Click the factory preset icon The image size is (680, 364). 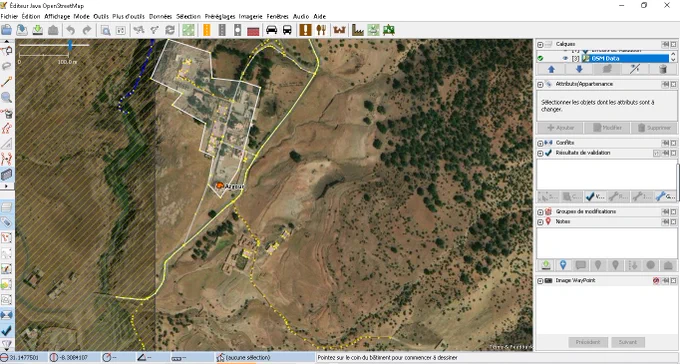pos(357,30)
